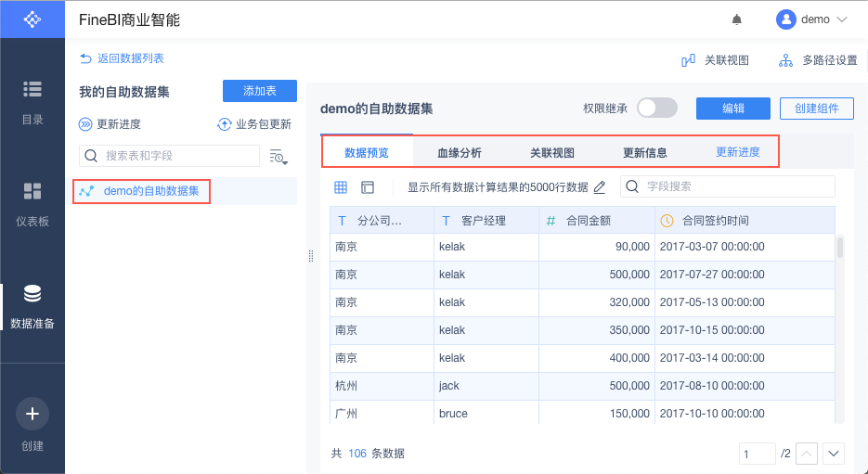Click the notification bell icon
This screenshot has width=868, height=474.
point(737,19)
